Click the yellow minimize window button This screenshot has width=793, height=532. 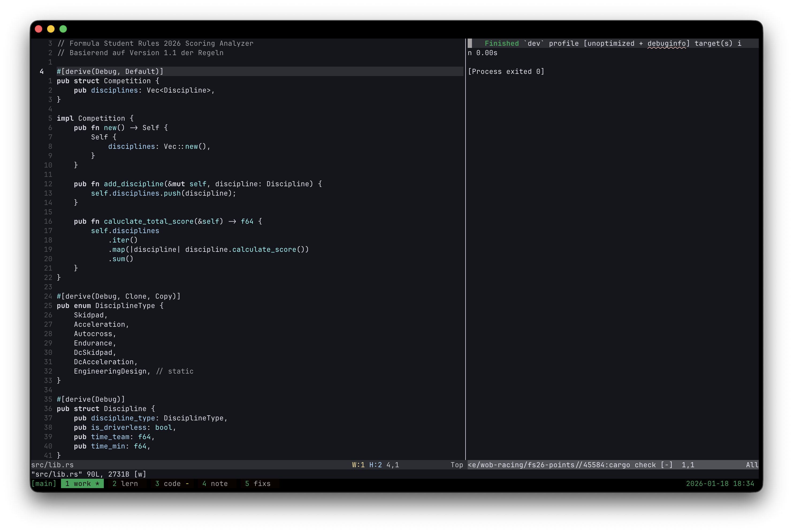pos(51,29)
